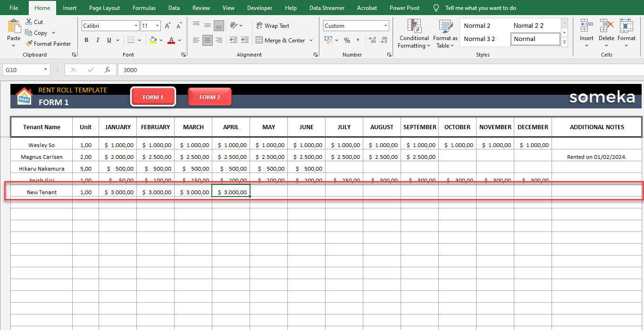Toggle italic formatting
Screen dimensions: 644x330
[x=98, y=40]
